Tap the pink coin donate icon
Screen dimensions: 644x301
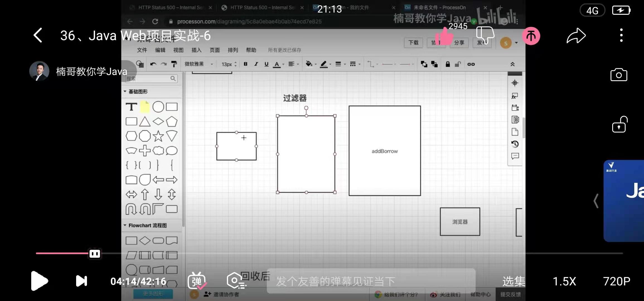coord(531,36)
